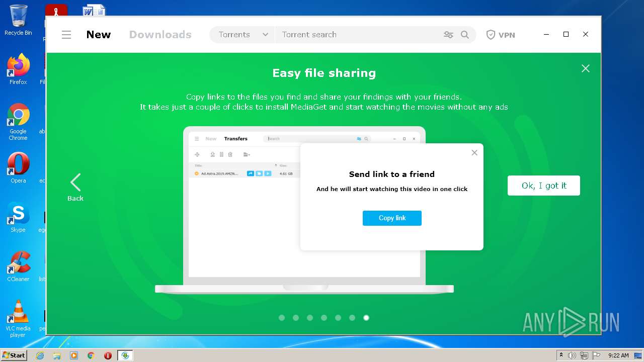Image resolution: width=644 pixels, height=362 pixels.
Task: Close the Easy file sharing overlay
Action: [x=586, y=68]
